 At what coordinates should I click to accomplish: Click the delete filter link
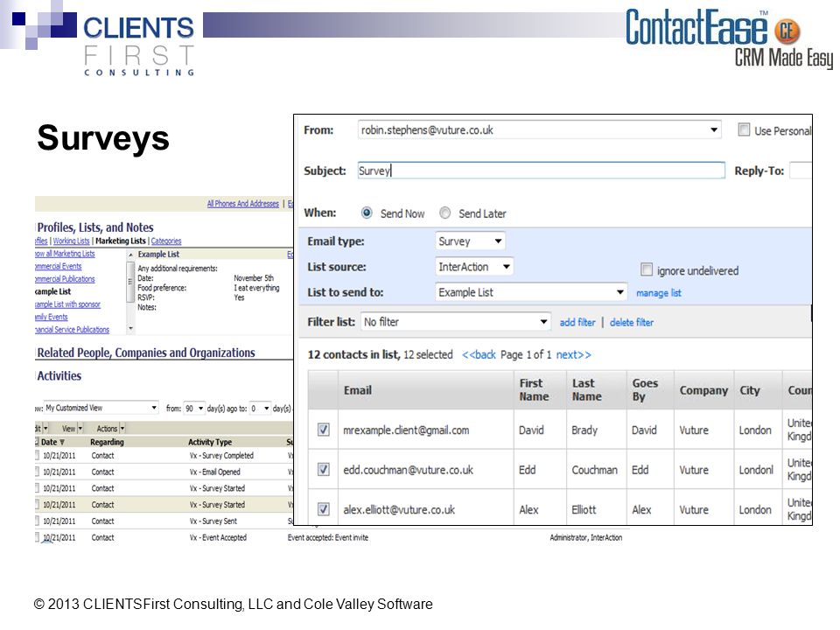pos(631,323)
